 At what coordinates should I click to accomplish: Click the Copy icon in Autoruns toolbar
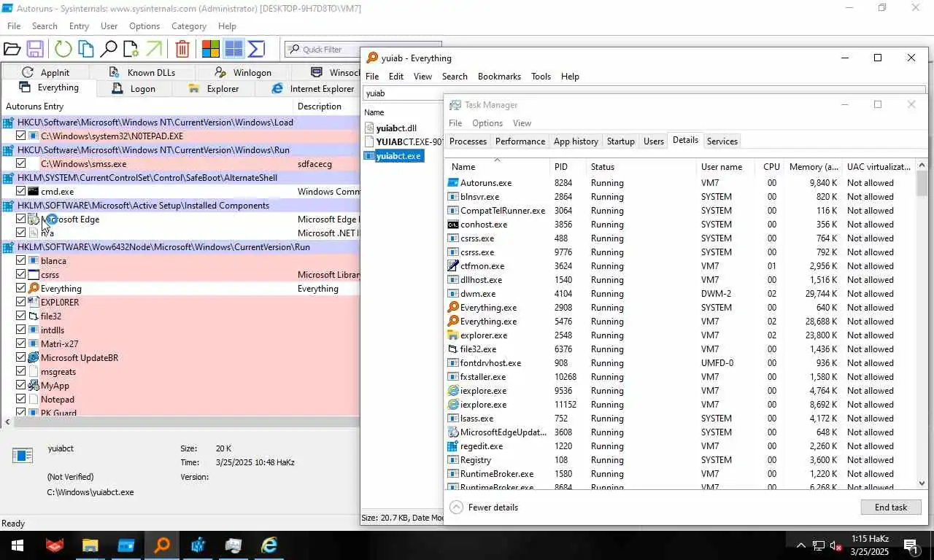point(86,50)
